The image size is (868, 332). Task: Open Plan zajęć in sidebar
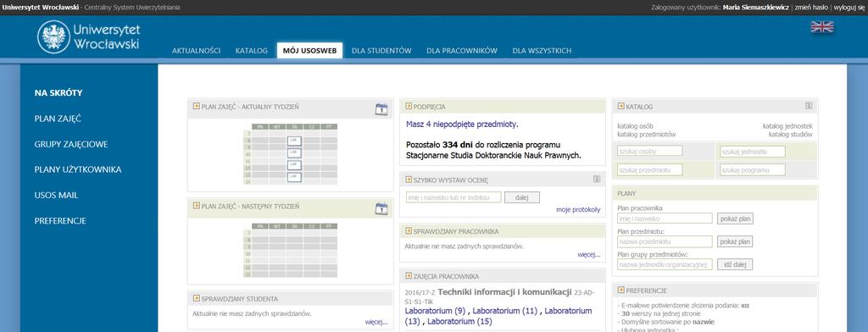(58, 119)
